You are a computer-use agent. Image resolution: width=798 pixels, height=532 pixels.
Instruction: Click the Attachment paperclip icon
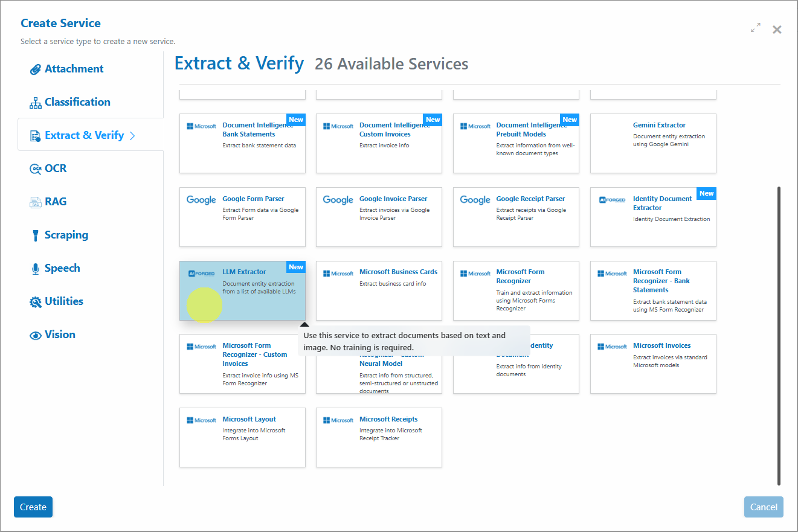(x=36, y=69)
